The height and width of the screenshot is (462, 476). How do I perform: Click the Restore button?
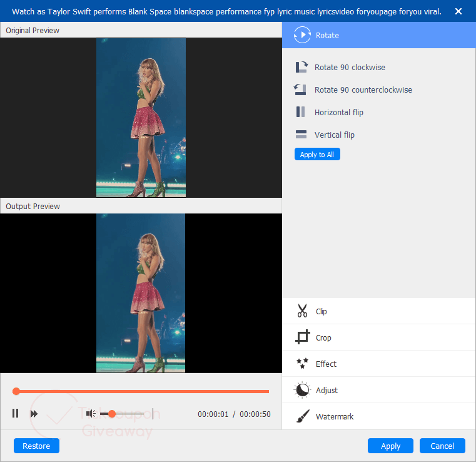pos(36,446)
